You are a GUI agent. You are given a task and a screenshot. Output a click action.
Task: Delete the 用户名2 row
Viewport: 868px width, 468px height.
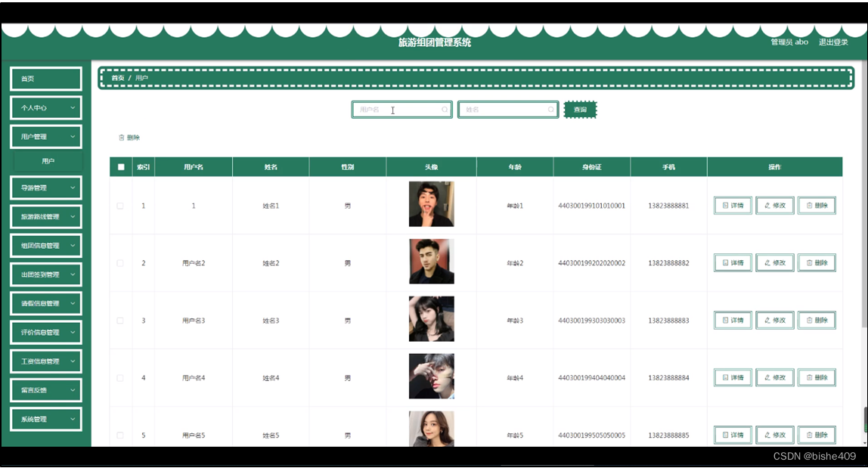point(817,262)
